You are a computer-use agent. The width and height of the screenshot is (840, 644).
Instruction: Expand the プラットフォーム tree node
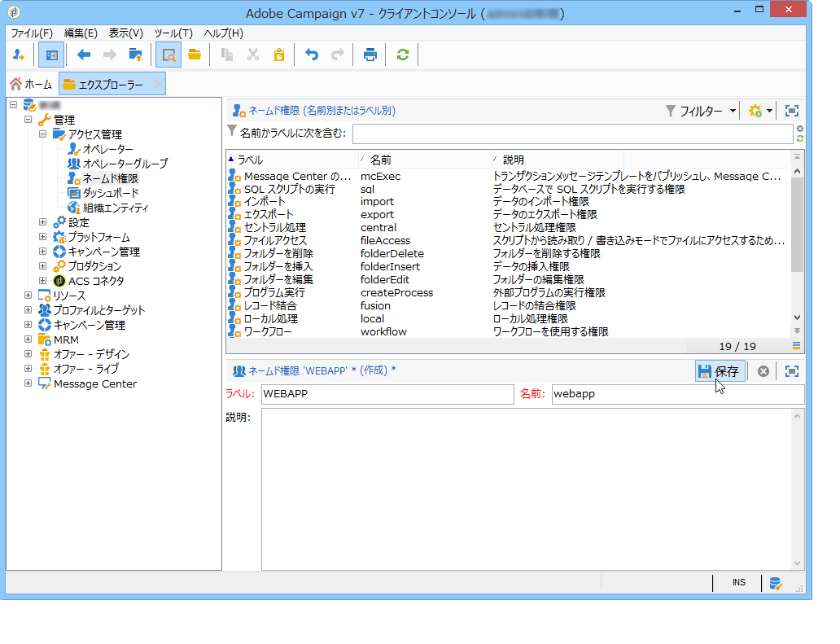click(43, 236)
